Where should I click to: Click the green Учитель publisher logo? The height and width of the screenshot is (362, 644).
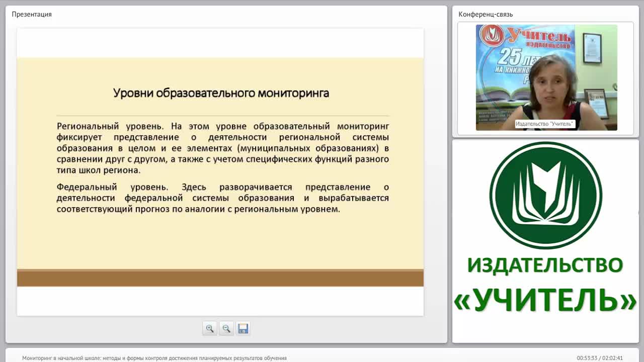pyautogui.click(x=546, y=195)
